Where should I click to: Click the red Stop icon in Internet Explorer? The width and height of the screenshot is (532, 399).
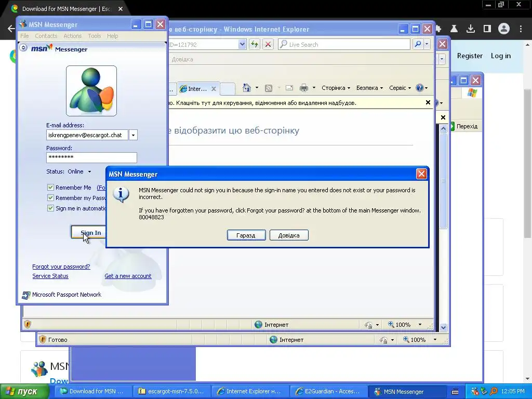click(x=268, y=44)
